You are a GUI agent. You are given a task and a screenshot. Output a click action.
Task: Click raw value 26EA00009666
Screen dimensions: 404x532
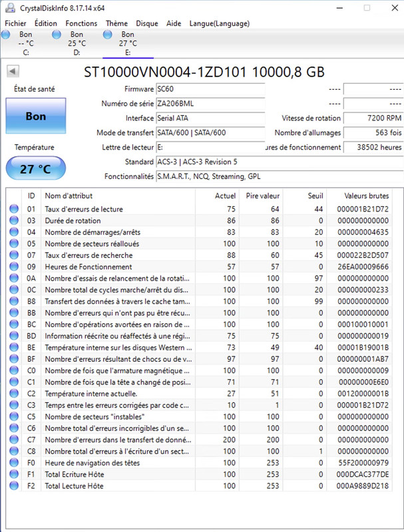363,267
